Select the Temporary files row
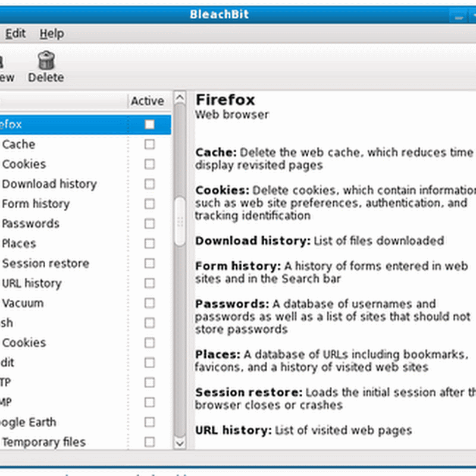The width and height of the screenshot is (476, 476). tap(86, 441)
